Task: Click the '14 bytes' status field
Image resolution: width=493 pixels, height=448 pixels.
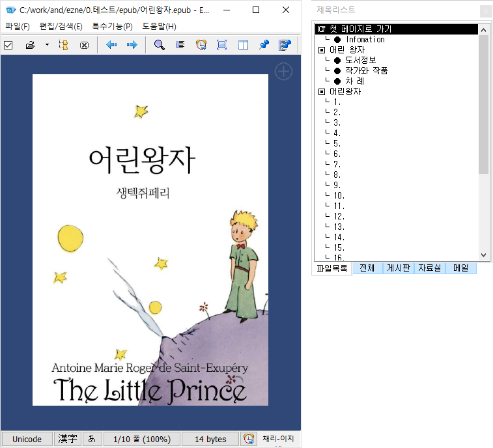Action: click(210, 439)
